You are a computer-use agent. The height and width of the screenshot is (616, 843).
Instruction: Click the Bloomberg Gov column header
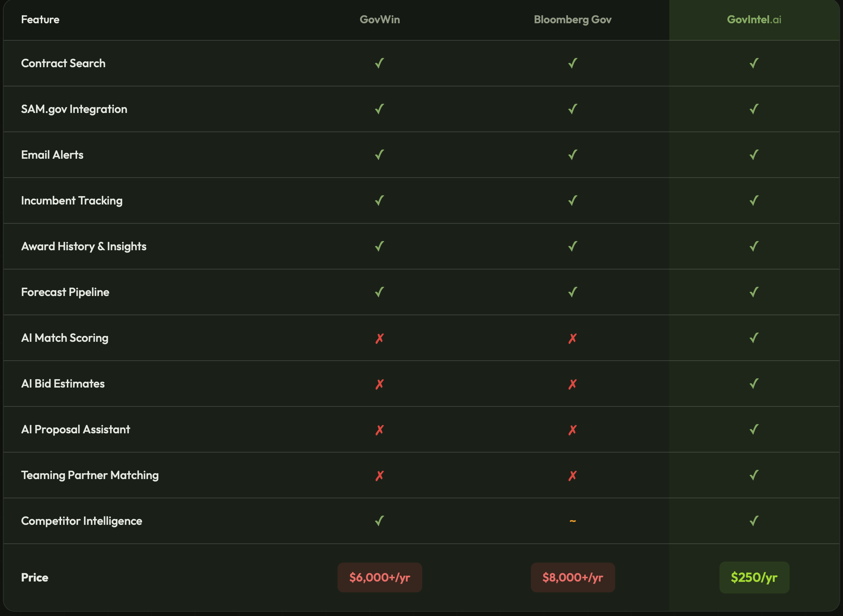(572, 19)
